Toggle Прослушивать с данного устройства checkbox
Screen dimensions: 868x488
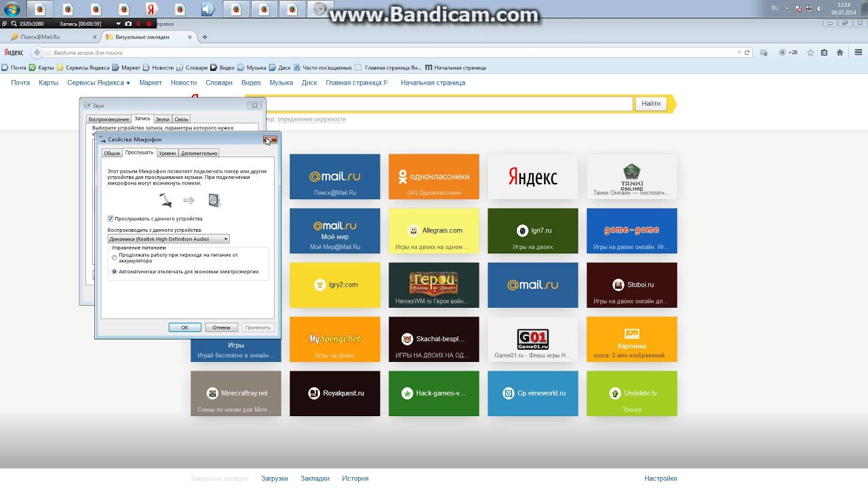(111, 218)
